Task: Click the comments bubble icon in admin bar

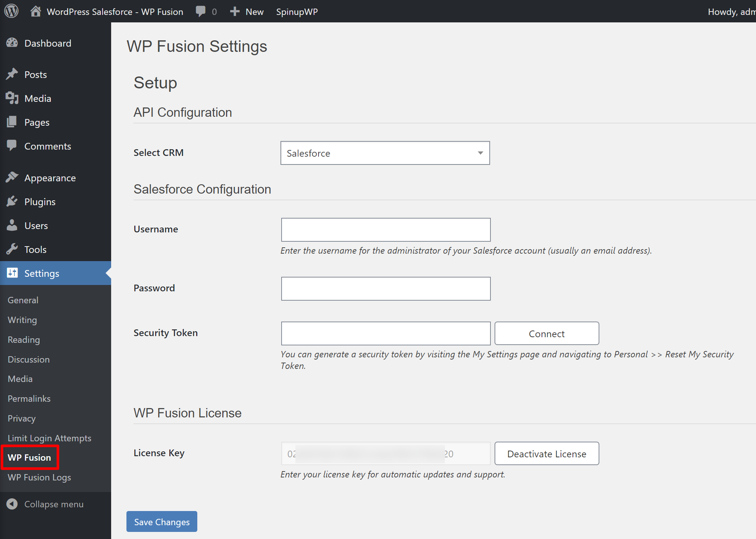Action: point(201,11)
